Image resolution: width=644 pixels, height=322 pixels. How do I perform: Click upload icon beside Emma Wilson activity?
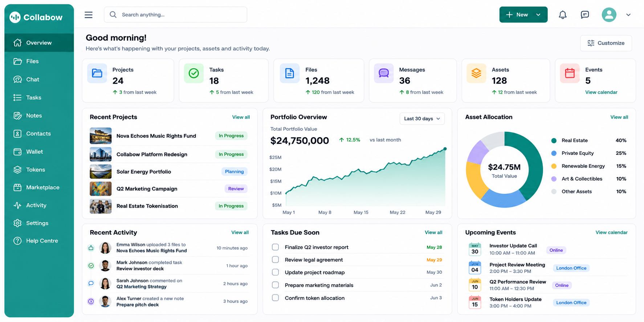tap(91, 248)
